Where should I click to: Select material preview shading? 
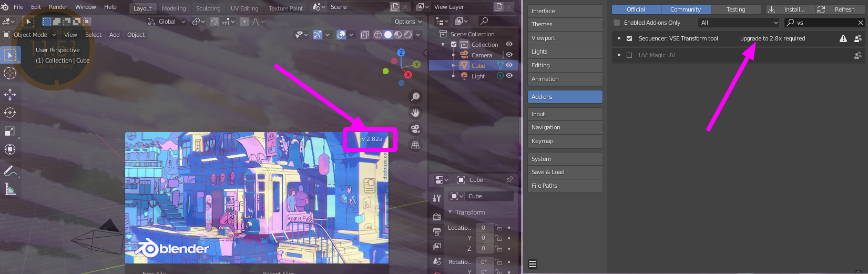coord(398,35)
